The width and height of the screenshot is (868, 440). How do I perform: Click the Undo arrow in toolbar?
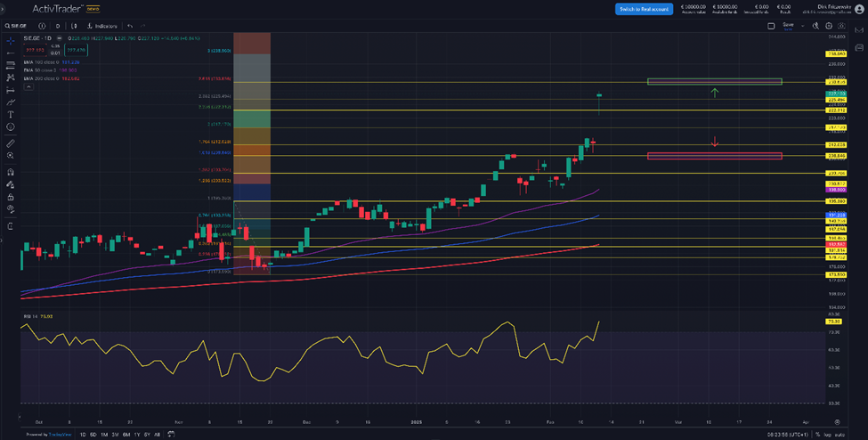(x=130, y=26)
